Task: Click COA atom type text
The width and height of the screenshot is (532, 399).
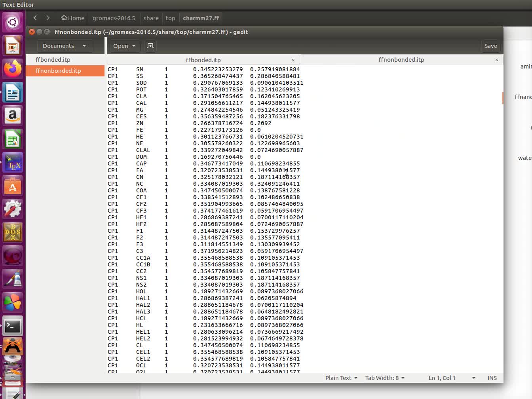Action: tap(141, 190)
